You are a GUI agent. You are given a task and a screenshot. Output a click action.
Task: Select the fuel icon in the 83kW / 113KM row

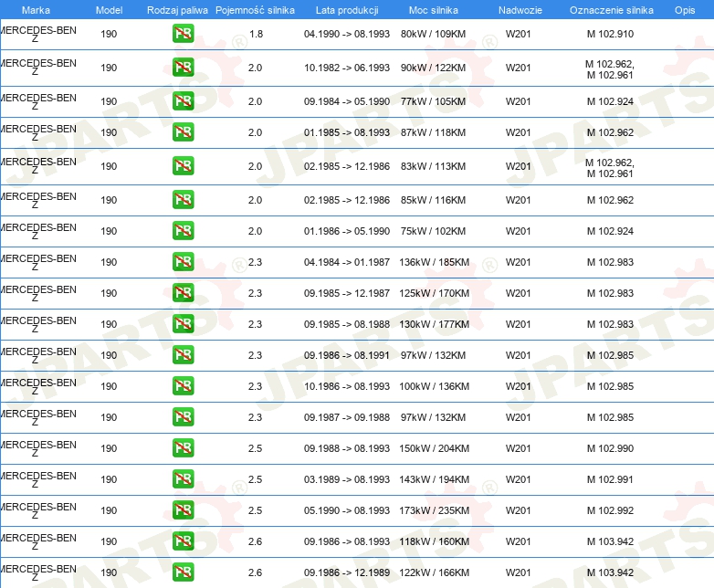(183, 166)
